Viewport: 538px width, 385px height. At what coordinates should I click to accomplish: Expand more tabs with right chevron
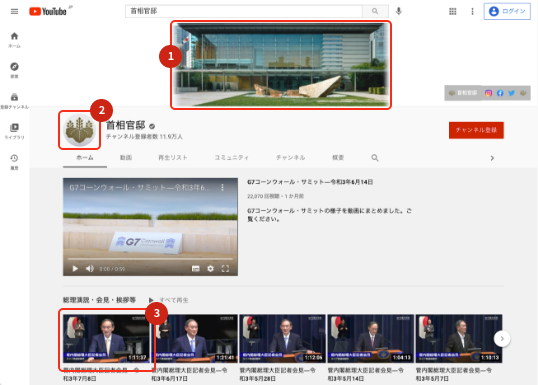(492, 158)
